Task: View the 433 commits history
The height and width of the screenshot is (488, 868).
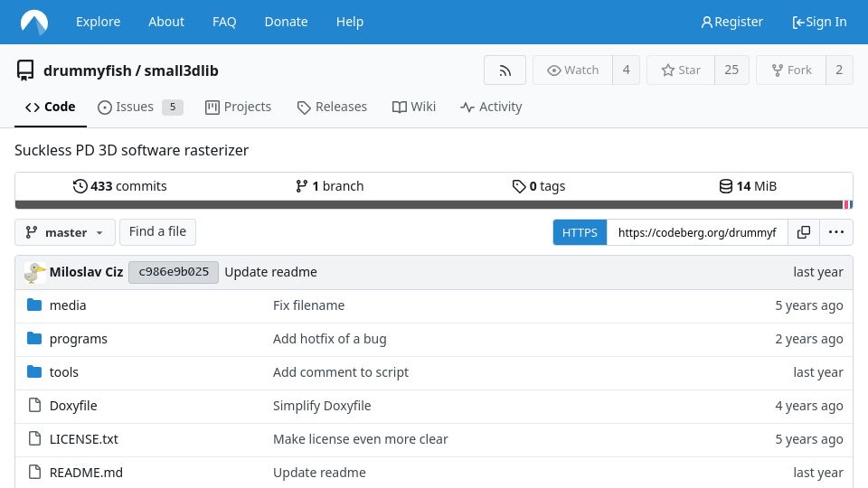Action: (x=119, y=186)
